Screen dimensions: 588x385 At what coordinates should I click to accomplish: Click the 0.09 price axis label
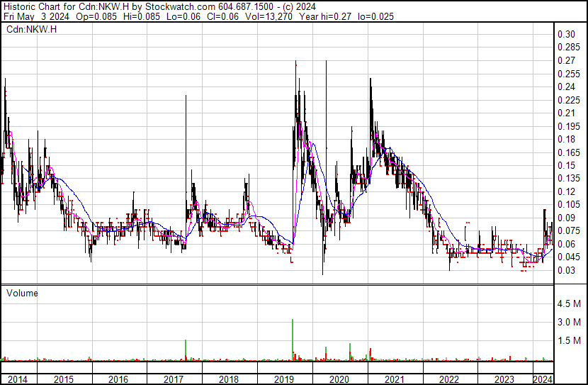point(566,218)
